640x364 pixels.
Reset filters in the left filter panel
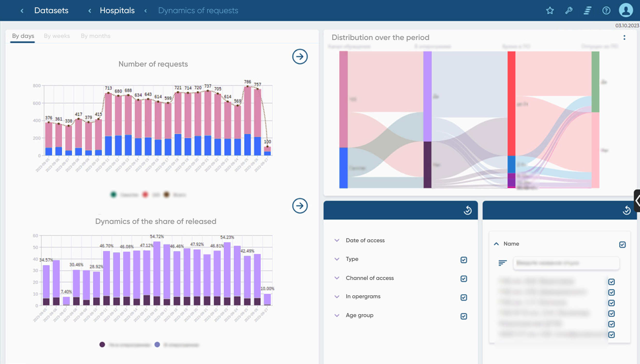point(468,210)
